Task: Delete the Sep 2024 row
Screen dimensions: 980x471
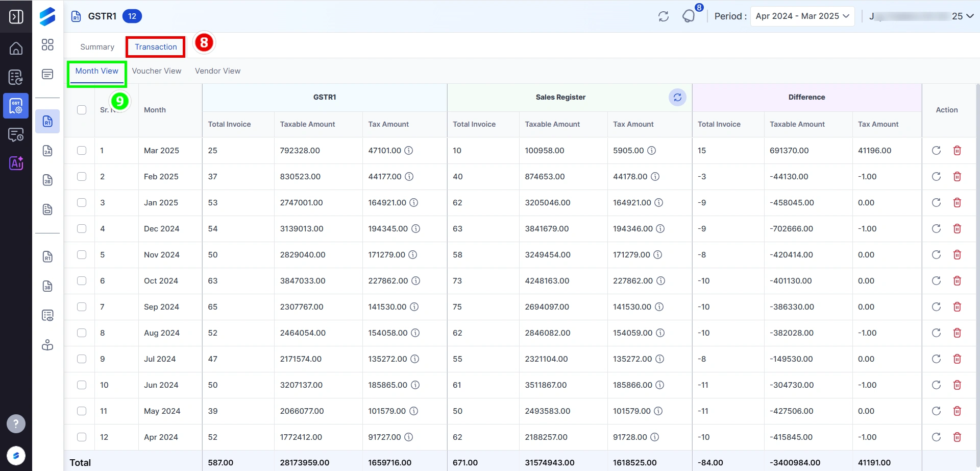Action: (957, 307)
